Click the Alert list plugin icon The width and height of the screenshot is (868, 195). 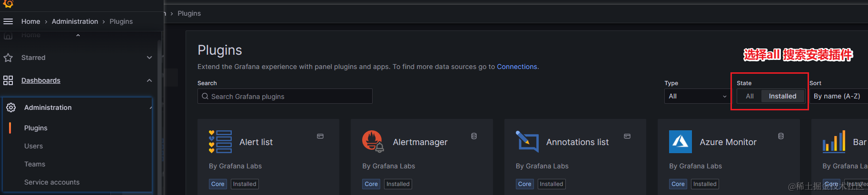pyautogui.click(x=220, y=142)
